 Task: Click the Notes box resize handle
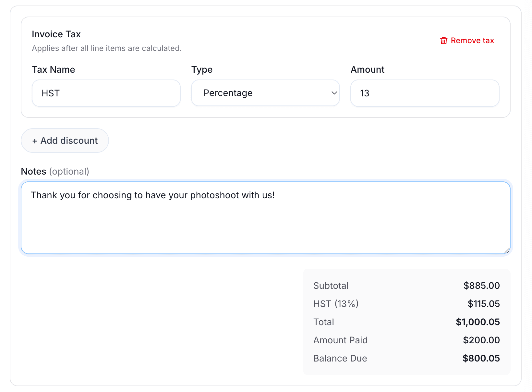click(507, 250)
